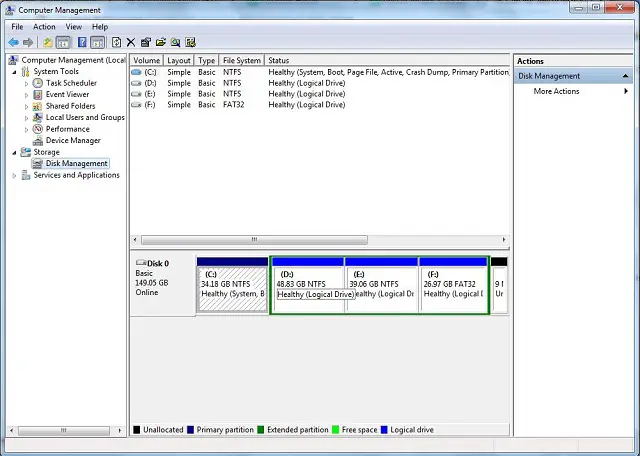Click right arrow of volume list scrollbar
The width and height of the screenshot is (640, 456).
coord(504,240)
